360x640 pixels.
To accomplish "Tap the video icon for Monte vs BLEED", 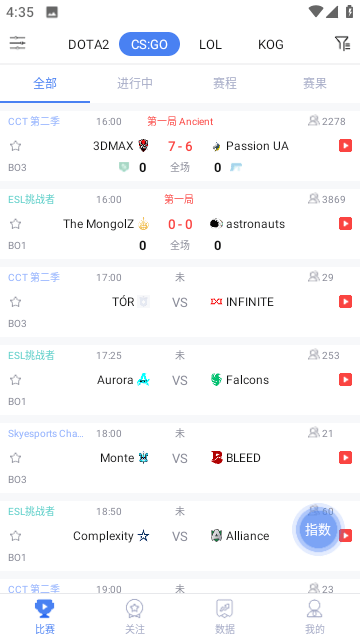I will [x=345, y=458].
